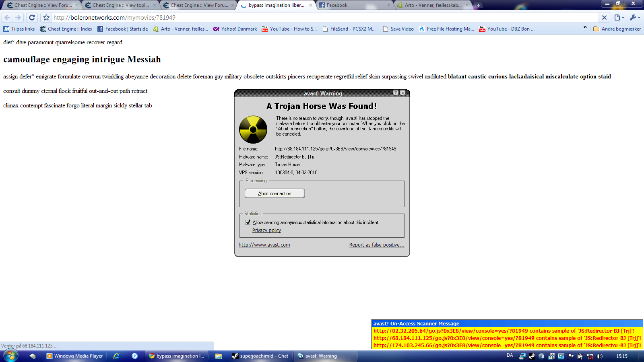Close the Arto - Venner tab

click(466, 5)
